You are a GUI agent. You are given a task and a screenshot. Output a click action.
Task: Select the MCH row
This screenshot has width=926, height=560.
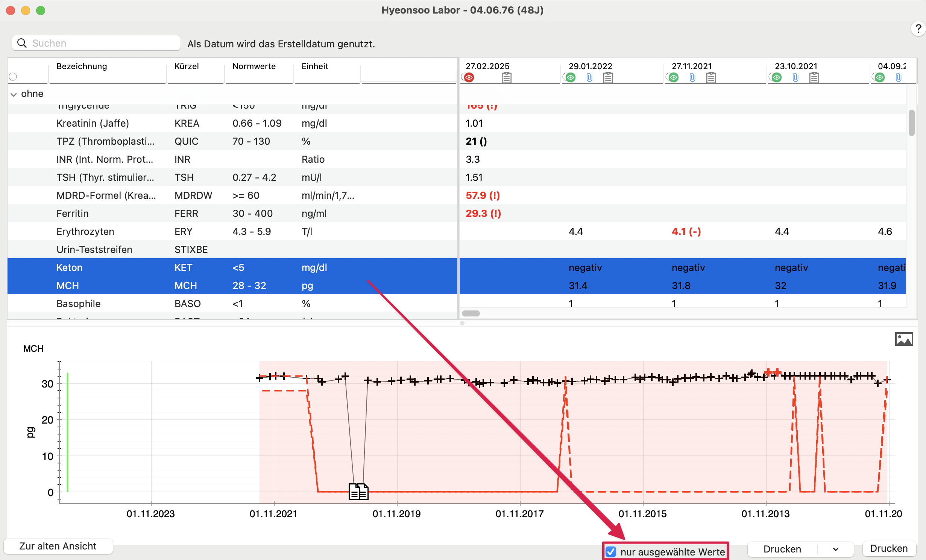click(x=232, y=286)
